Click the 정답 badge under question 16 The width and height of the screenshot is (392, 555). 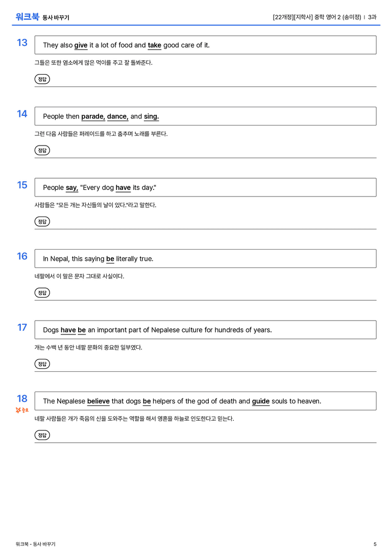click(42, 293)
